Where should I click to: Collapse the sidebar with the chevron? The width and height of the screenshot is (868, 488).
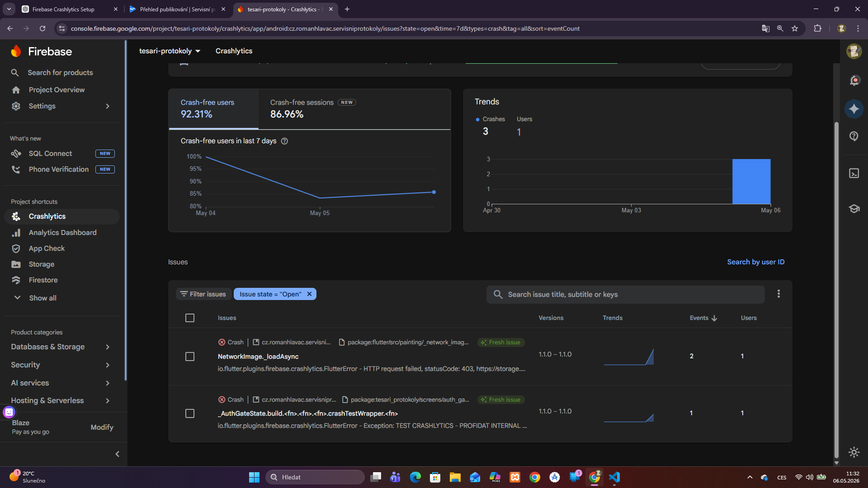pyautogui.click(x=118, y=454)
